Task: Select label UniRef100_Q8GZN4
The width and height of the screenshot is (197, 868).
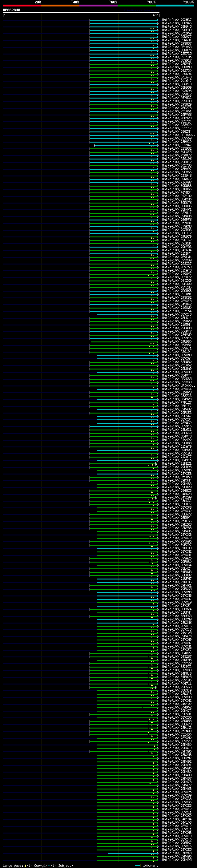Action: (x=176, y=132)
